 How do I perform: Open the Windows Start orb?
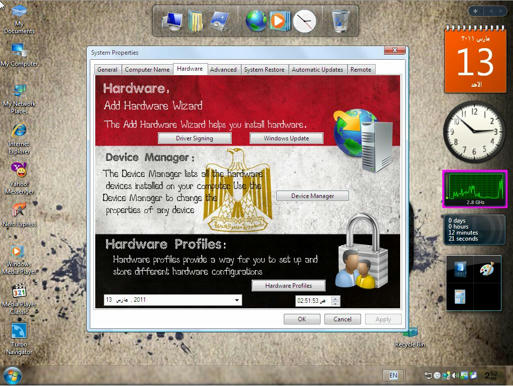point(12,376)
